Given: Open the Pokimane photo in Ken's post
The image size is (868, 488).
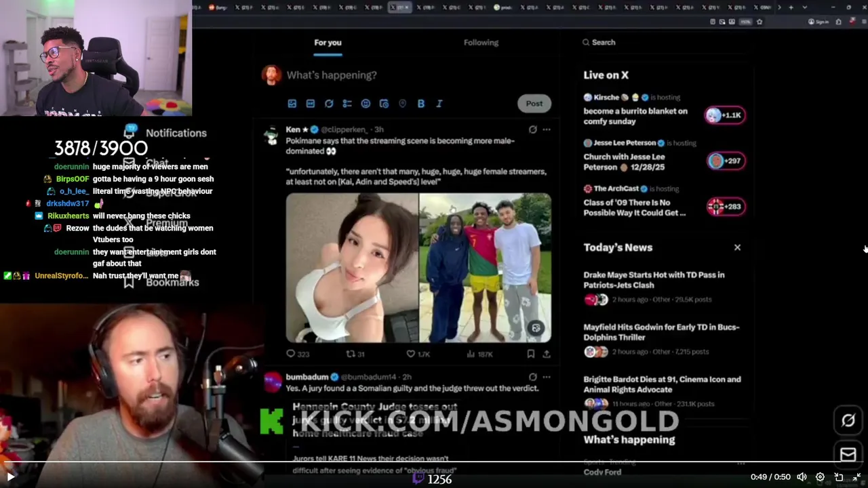Looking at the screenshot, I should tap(352, 268).
